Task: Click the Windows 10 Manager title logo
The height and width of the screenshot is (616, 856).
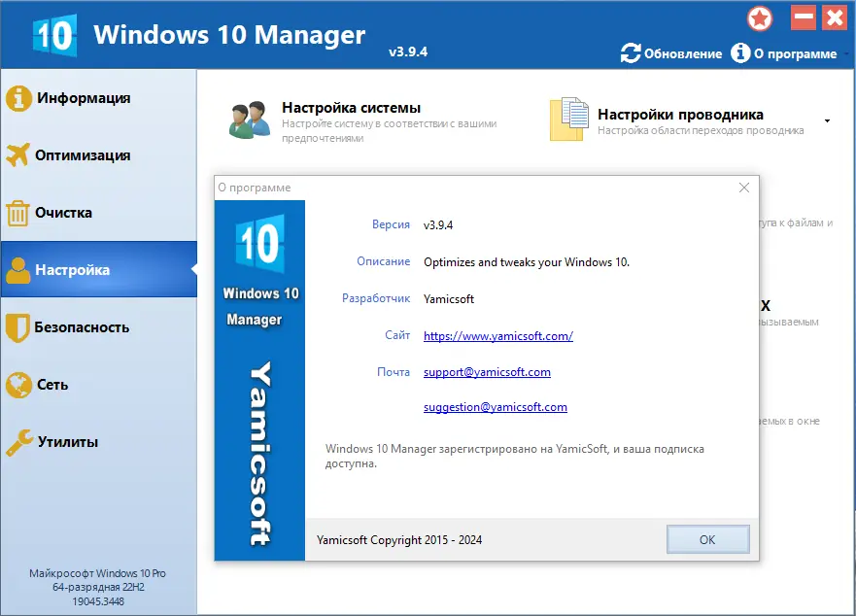Action: tap(54, 36)
